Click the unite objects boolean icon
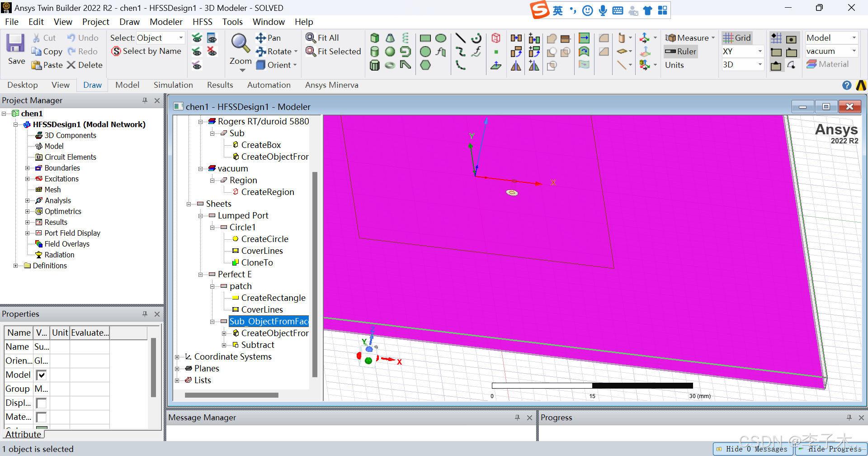The image size is (868, 456). (x=552, y=38)
